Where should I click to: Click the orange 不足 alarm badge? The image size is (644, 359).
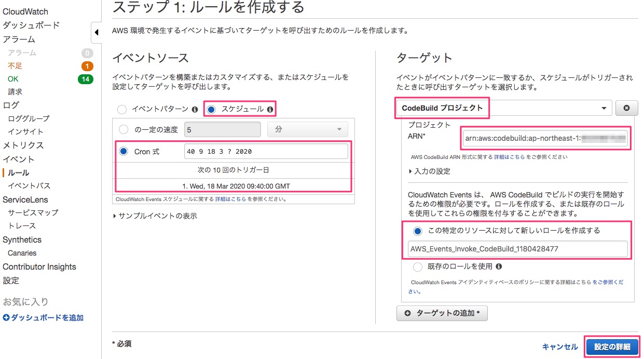(87, 65)
